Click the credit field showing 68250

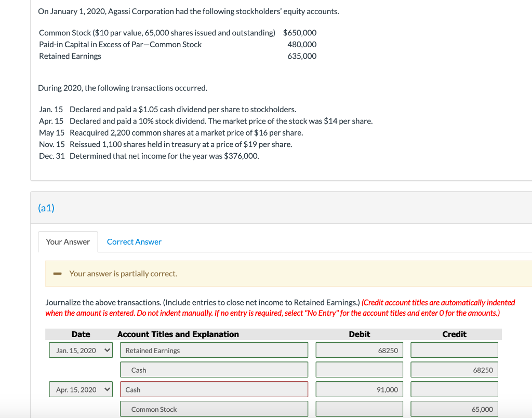pos(454,370)
